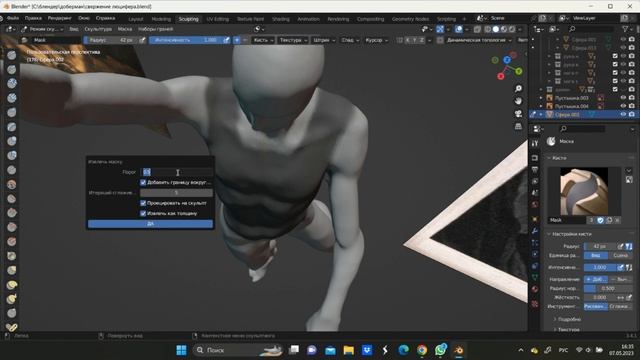Toggle Извлечь как толщину checkbox
Image resolution: width=640 pixels, height=360 pixels.
pos(143,213)
